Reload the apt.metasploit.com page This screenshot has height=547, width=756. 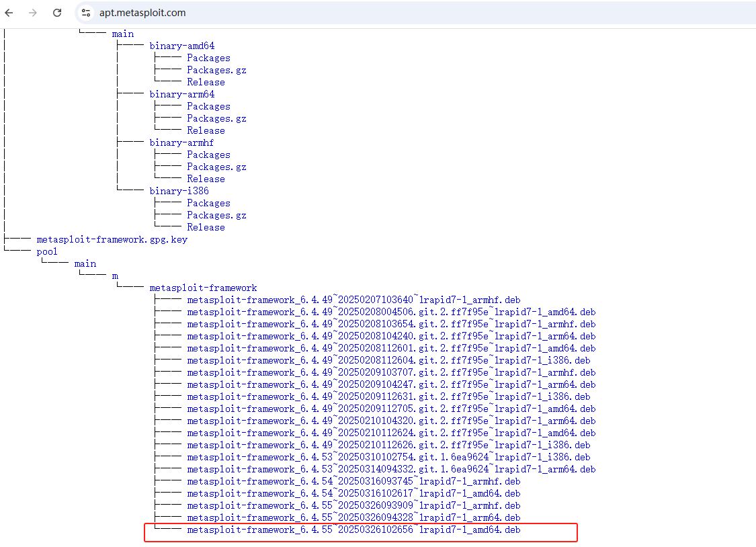(57, 13)
